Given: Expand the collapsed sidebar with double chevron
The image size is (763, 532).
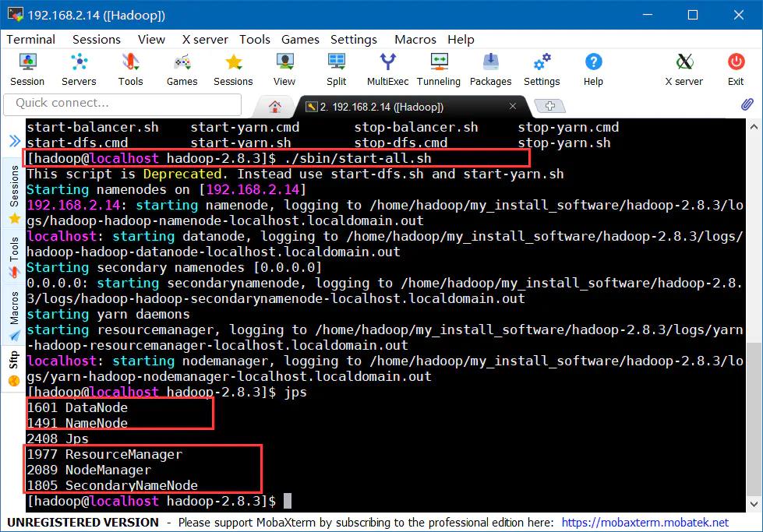Looking at the screenshot, I should [x=14, y=141].
